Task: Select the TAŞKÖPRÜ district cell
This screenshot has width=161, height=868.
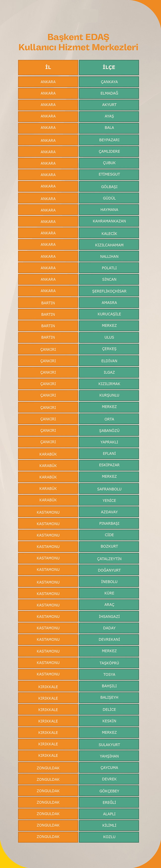Action: click(109, 663)
